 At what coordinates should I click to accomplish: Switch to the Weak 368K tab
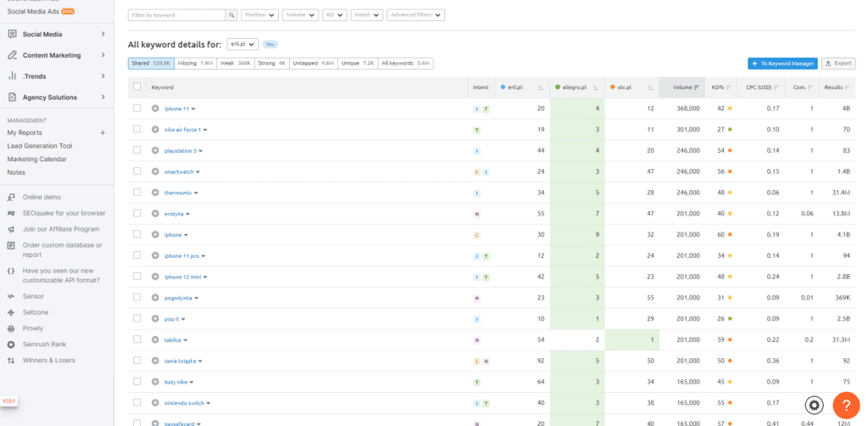236,63
